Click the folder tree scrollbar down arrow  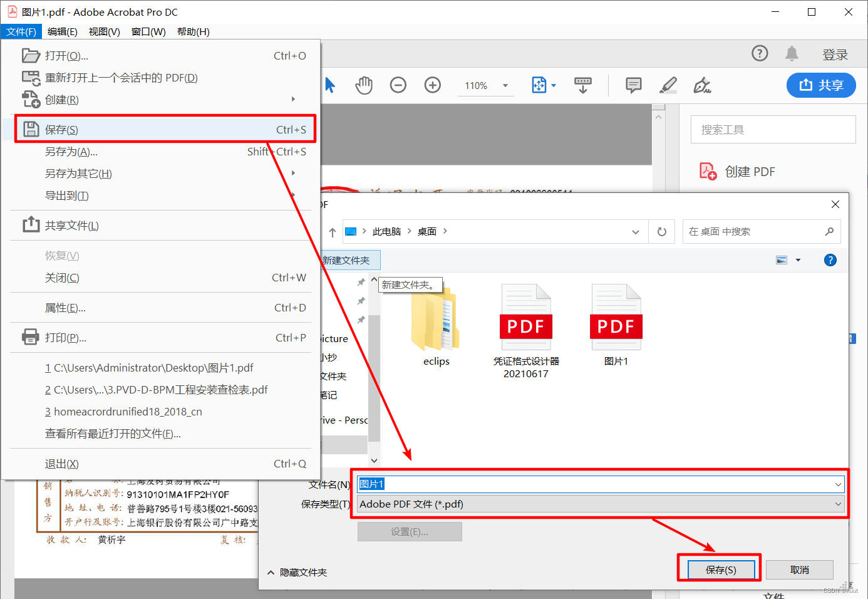point(374,460)
